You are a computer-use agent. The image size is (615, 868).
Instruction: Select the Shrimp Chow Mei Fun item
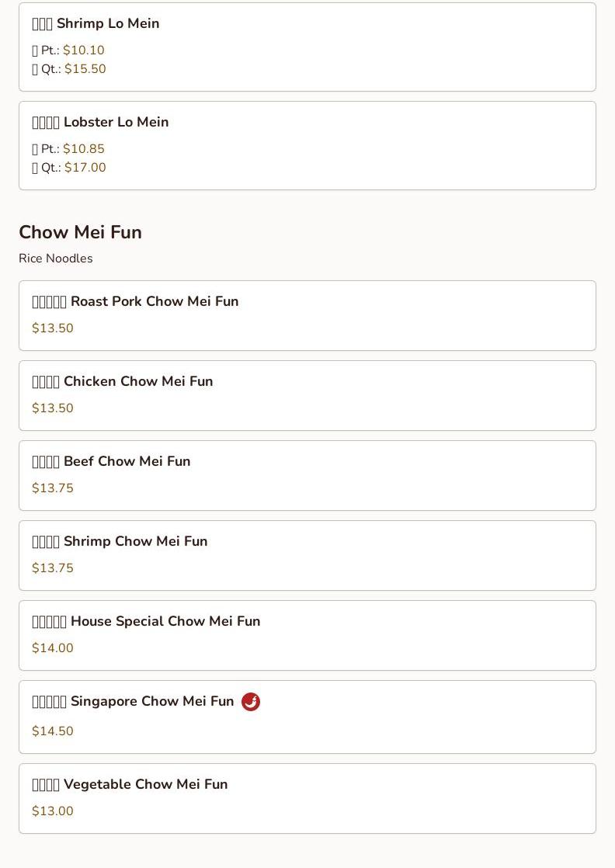pyautogui.click(x=120, y=542)
